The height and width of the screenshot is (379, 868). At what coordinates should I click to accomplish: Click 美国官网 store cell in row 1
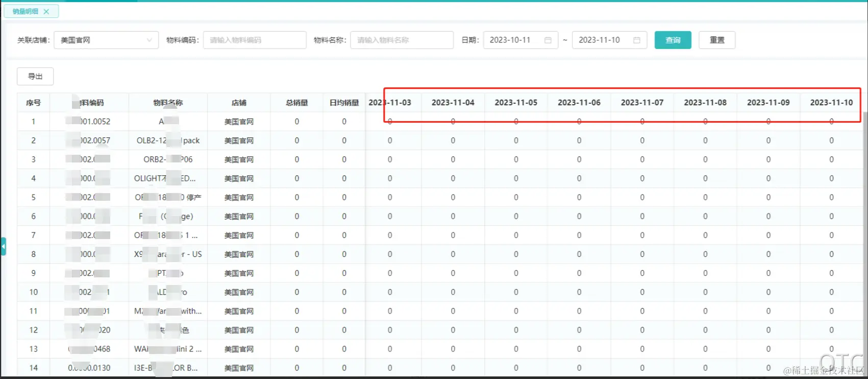coord(239,122)
